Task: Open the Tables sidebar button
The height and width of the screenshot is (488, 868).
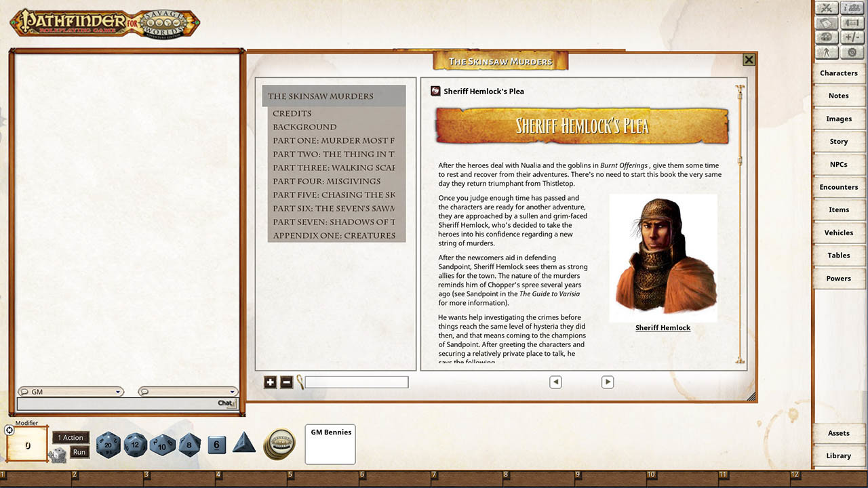Action: pos(838,256)
